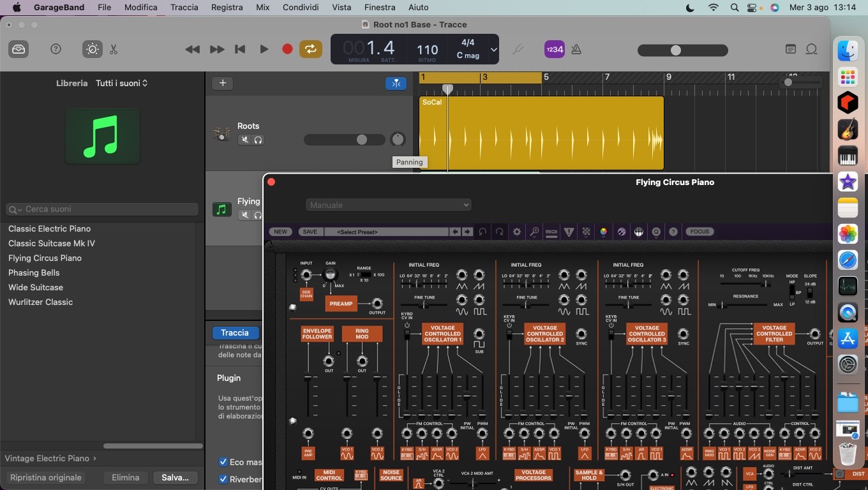The height and width of the screenshot is (490, 868).
Task: Click synth undo arrow icon
Action: (483, 232)
